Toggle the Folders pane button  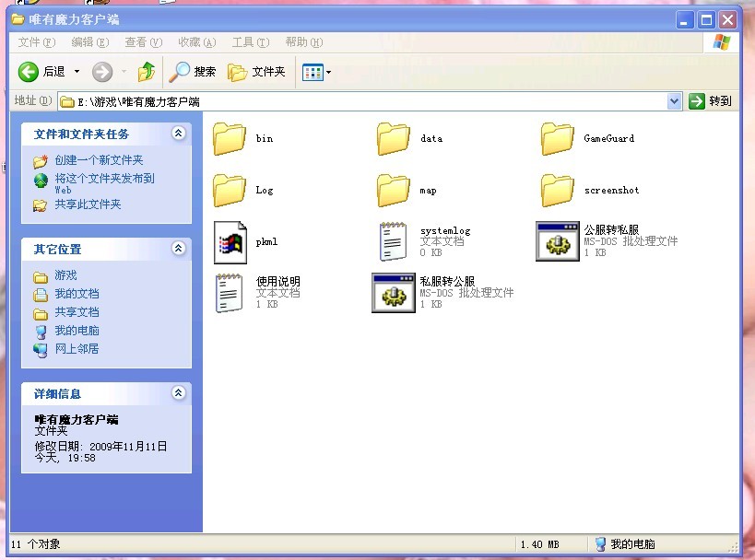coord(256,72)
